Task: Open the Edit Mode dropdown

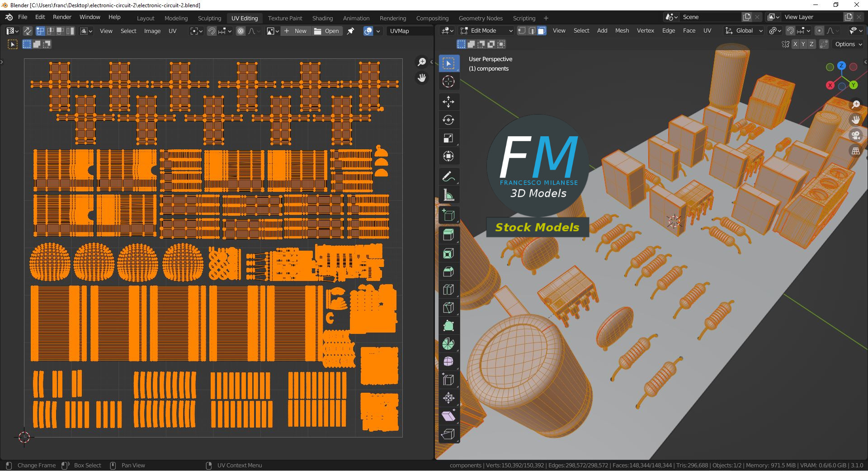Action: pyautogui.click(x=486, y=30)
